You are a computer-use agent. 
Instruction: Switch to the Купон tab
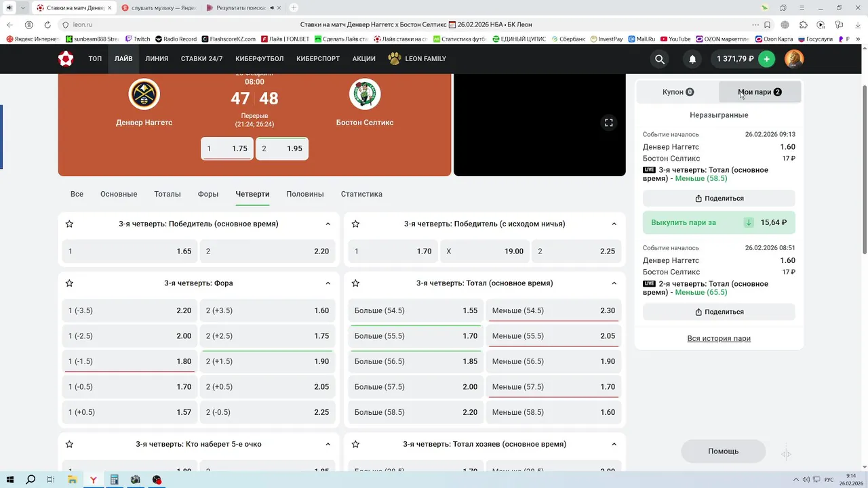point(678,92)
